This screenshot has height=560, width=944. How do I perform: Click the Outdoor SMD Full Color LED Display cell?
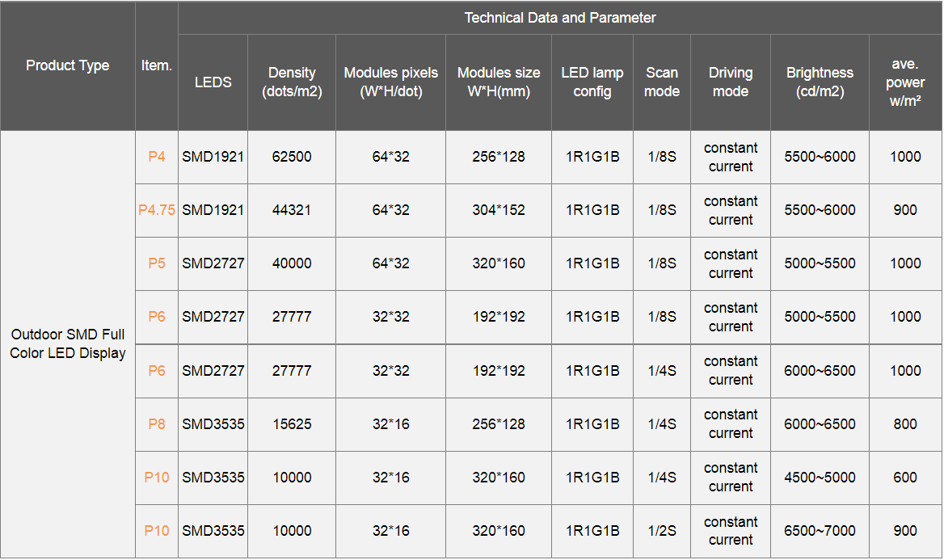point(68,344)
